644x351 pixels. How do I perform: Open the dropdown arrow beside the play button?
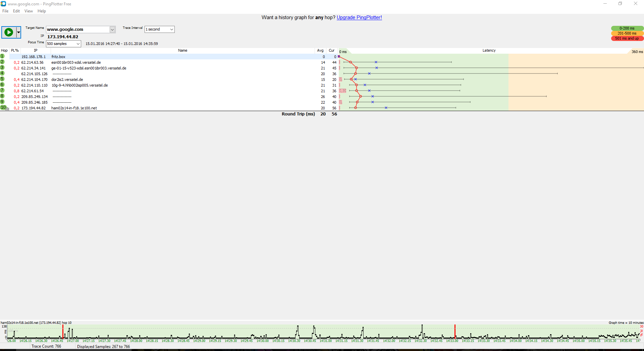(18, 32)
